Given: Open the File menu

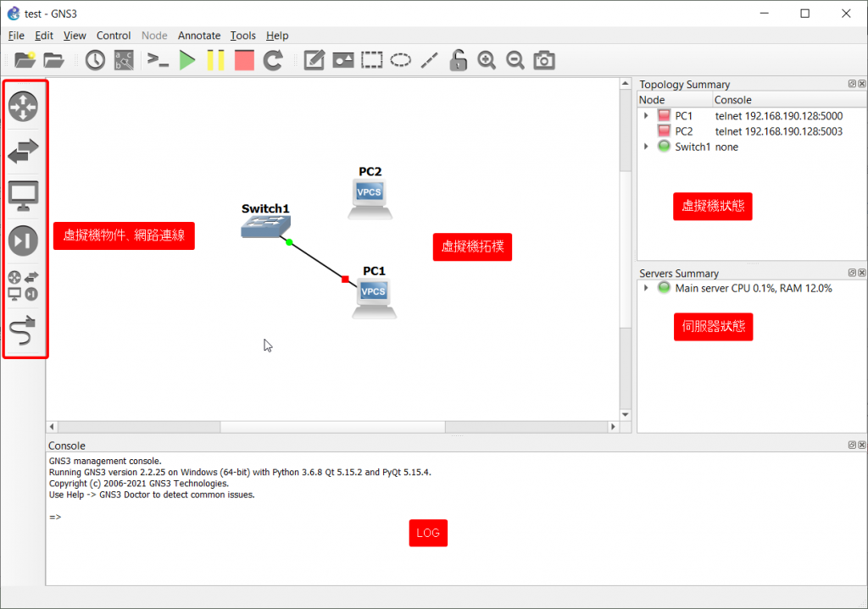Looking at the screenshot, I should [16, 36].
